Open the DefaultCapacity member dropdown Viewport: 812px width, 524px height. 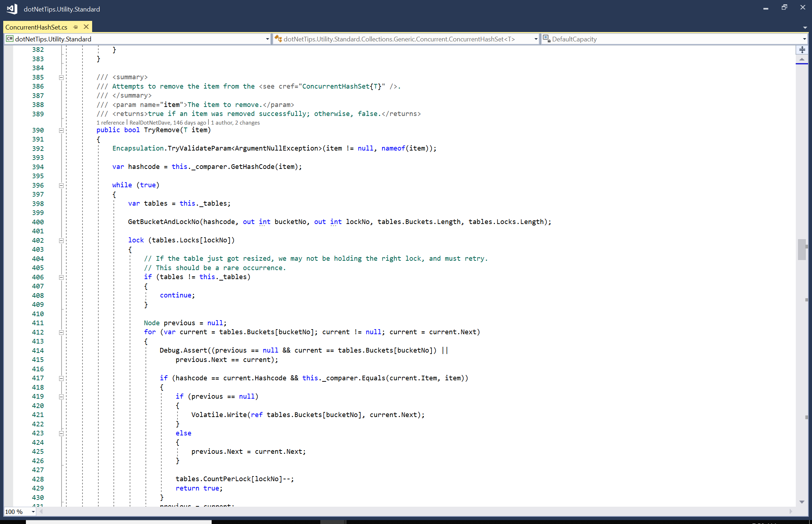(x=804, y=39)
